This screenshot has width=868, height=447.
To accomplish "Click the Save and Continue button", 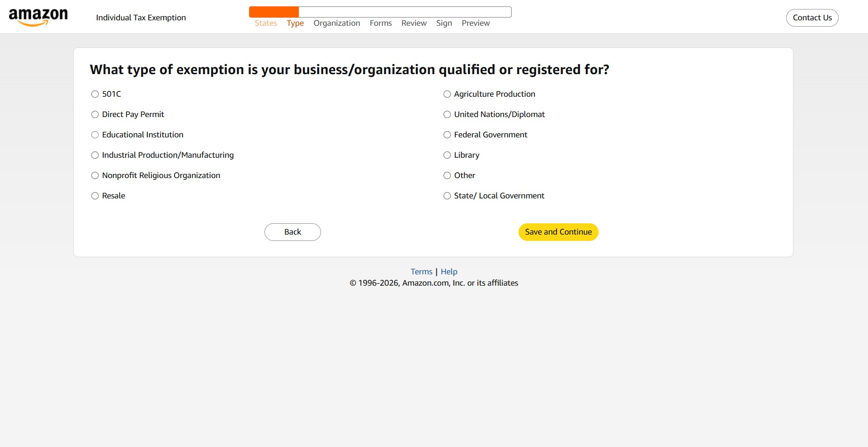I will coord(558,232).
